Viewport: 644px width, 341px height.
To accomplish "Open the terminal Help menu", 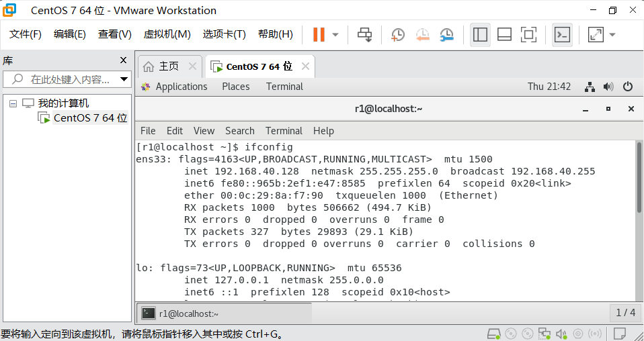I will click(x=323, y=131).
